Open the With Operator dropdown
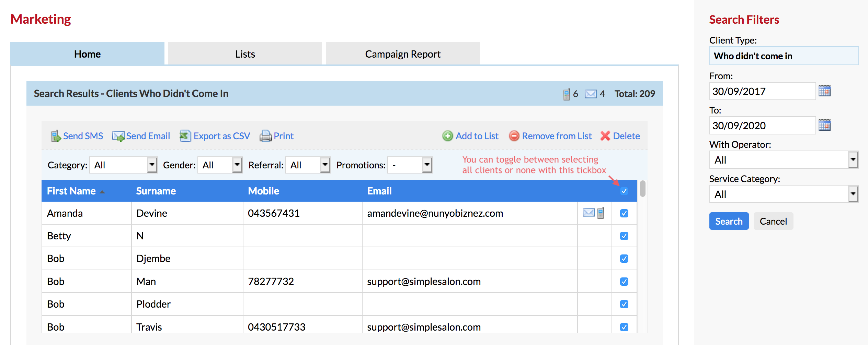The width and height of the screenshot is (868, 345). [784, 160]
